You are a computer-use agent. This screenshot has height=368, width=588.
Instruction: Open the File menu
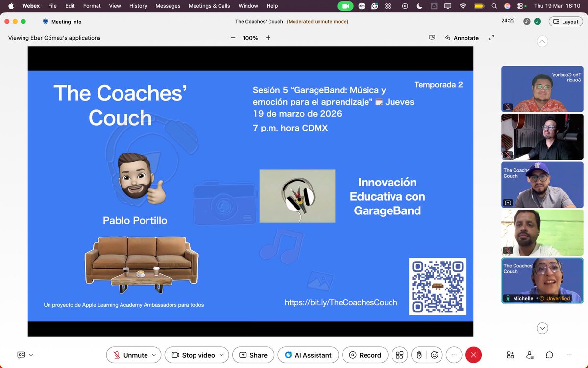point(52,6)
